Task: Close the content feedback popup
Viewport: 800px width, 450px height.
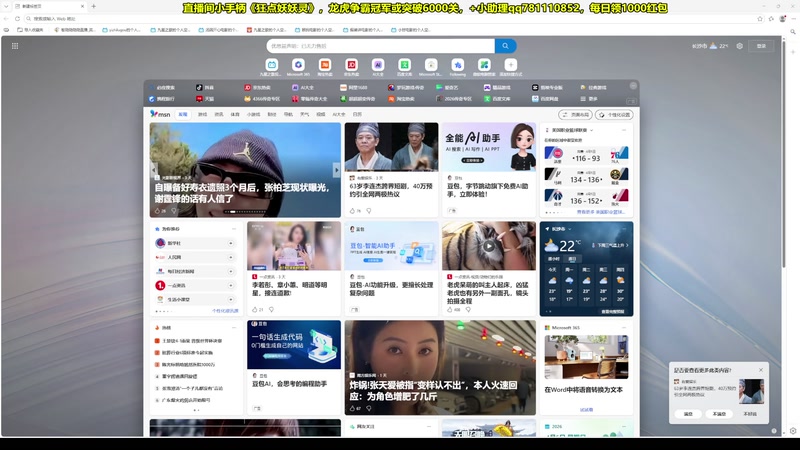Action: (x=760, y=370)
